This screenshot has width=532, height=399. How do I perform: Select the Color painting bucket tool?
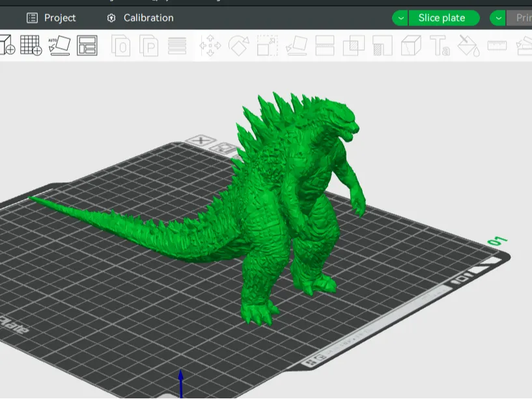468,46
